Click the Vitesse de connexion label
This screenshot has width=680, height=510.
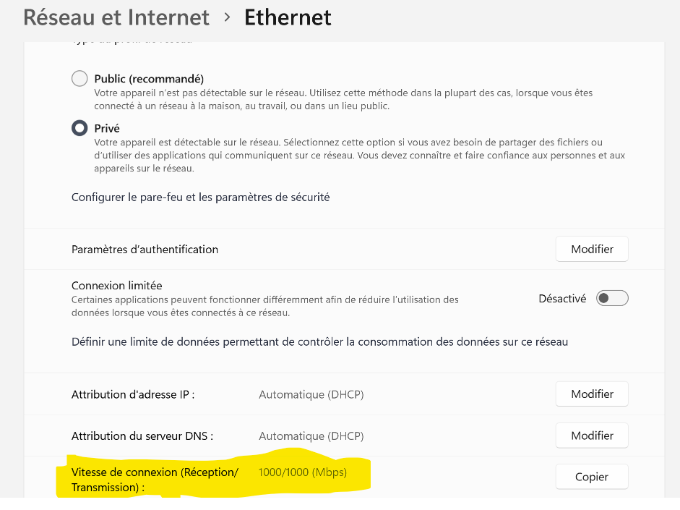click(154, 479)
